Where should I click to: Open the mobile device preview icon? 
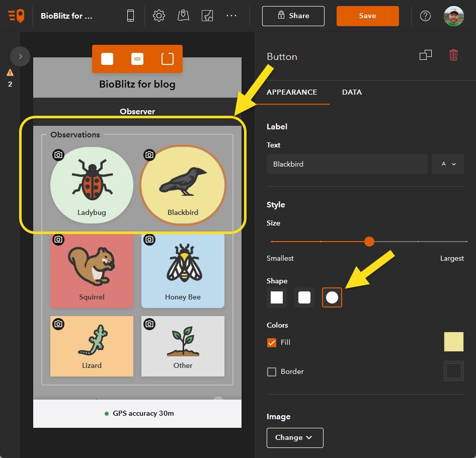pos(130,16)
